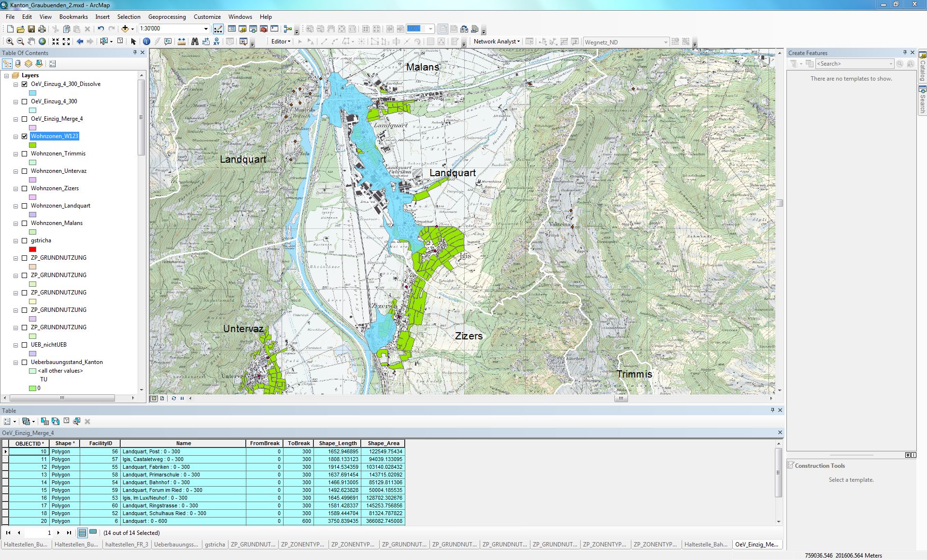Jump to the last table record
Image resolution: width=927 pixels, height=560 pixels.
pyautogui.click(x=69, y=532)
